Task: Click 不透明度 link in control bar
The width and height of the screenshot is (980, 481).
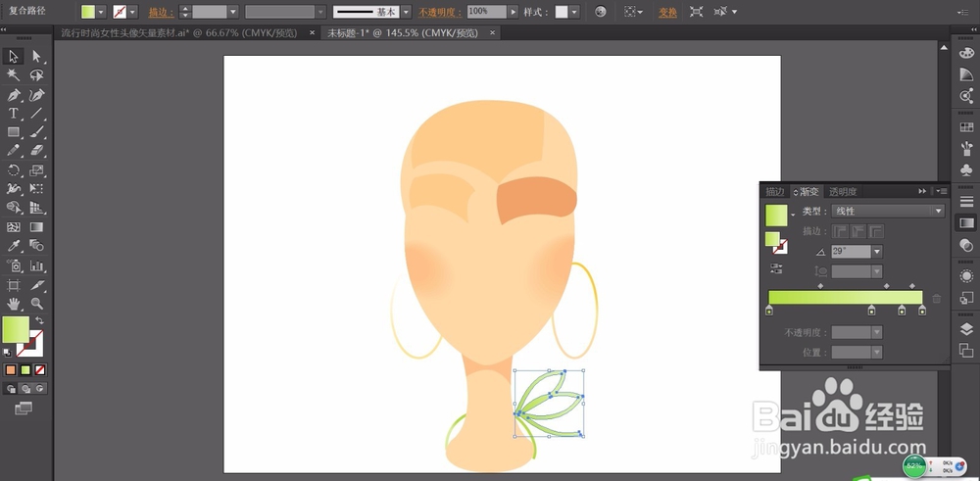Action: tap(440, 12)
